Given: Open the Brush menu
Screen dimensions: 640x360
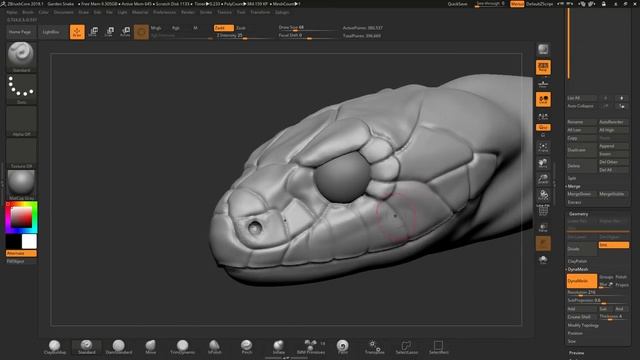Looking at the screenshot, I should (x=28, y=12).
